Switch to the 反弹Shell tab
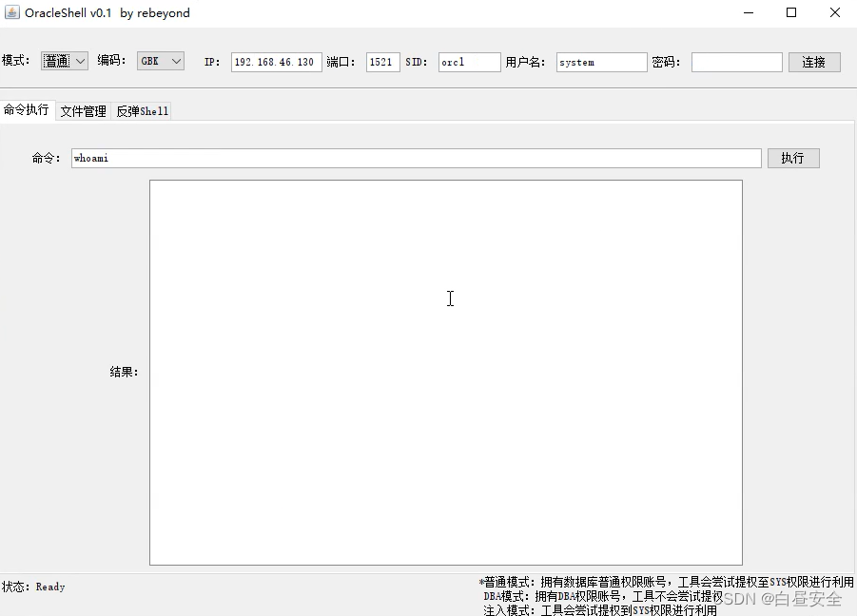The image size is (857, 616). [142, 111]
